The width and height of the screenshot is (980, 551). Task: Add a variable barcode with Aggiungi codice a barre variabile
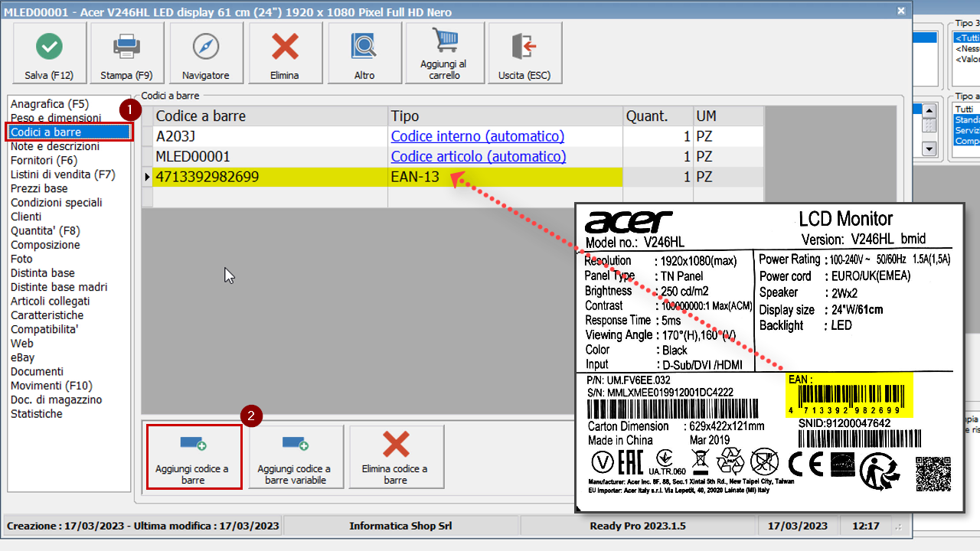[x=296, y=457]
